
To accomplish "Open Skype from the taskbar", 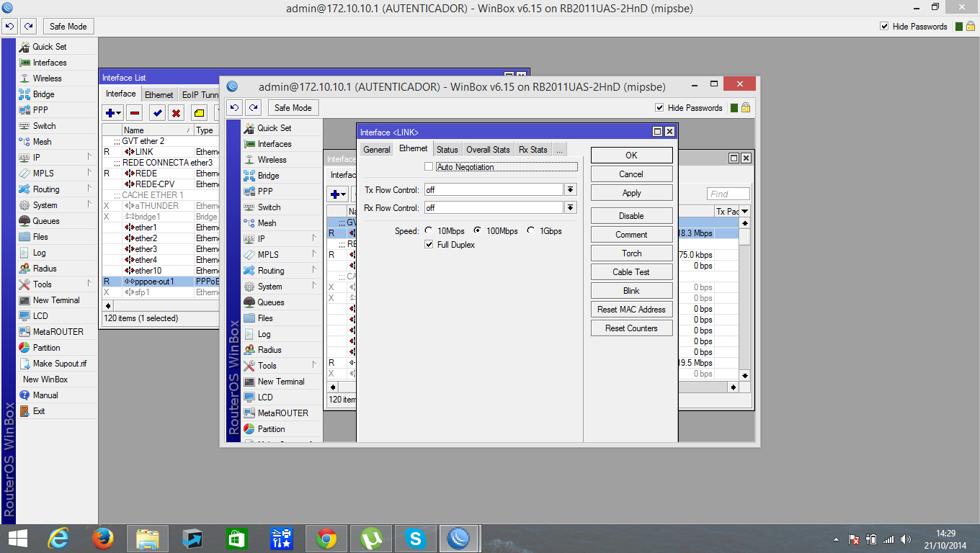I will tap(414, 538).
